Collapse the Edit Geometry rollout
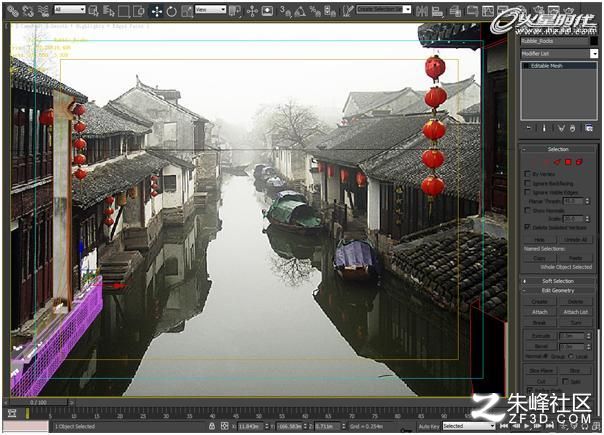This screenshot has height=435, width=604. click(x=557, y=291)
